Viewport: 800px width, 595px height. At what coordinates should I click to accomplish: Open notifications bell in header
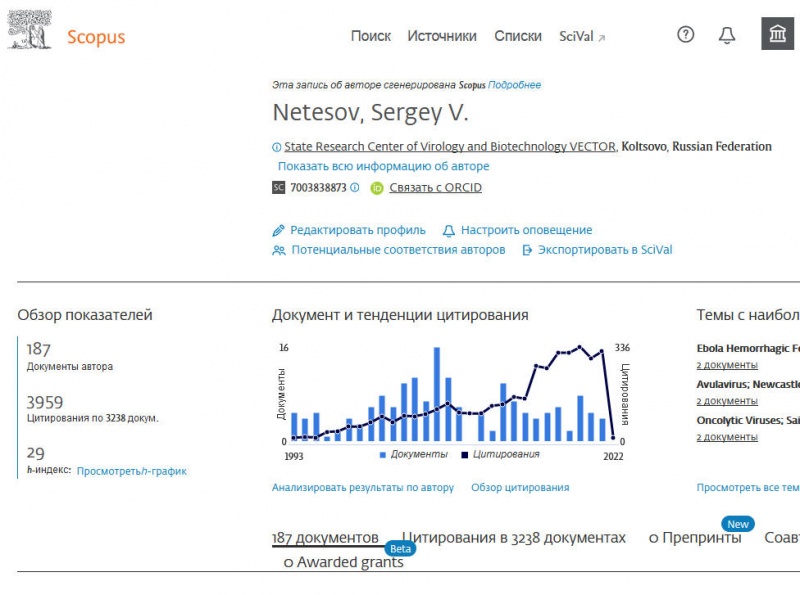727,35
